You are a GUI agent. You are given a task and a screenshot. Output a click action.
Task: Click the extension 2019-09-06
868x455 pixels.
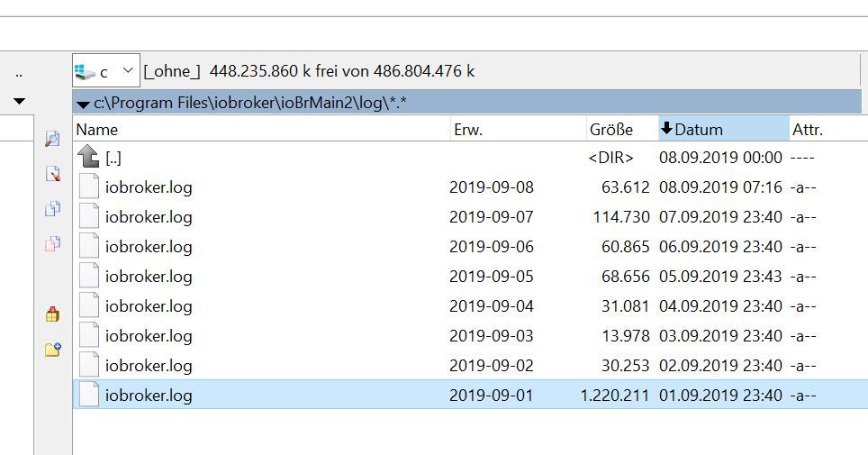pyautogui.click(x=492, y=247)
